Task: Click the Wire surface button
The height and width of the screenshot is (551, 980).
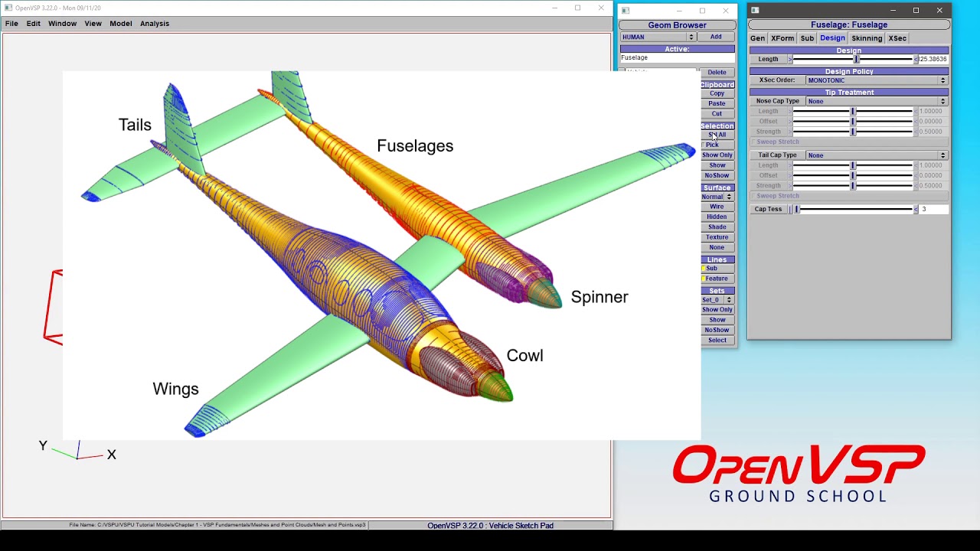Action: coord(717,207)
